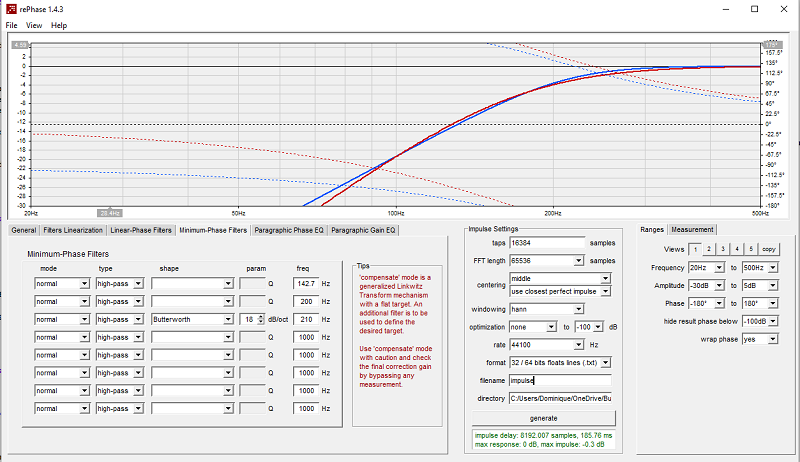Switch to the General tab

coord(24,230)
